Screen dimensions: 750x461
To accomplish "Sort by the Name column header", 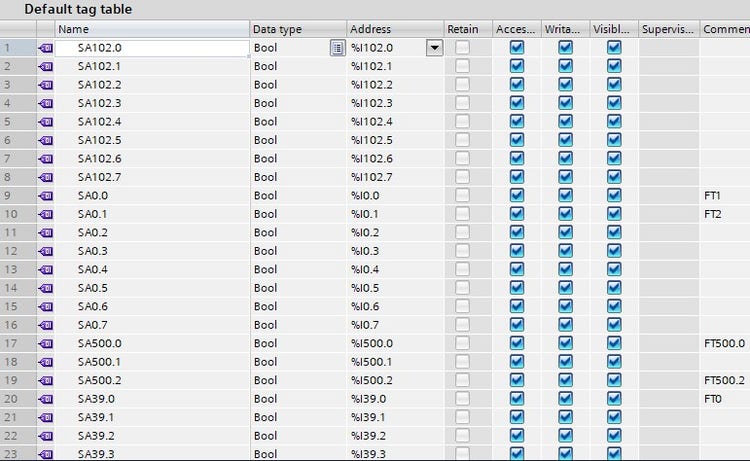I will click(150, 29).
